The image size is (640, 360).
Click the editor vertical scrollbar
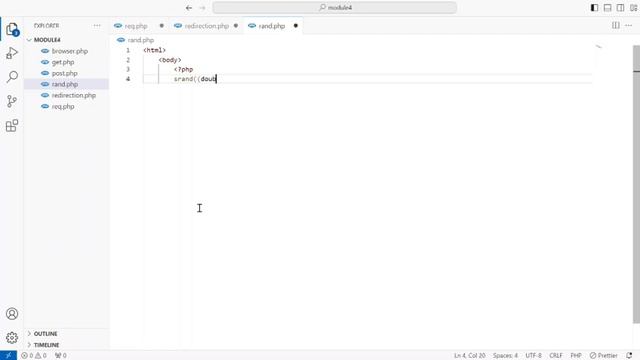click(x=636, y=184)
